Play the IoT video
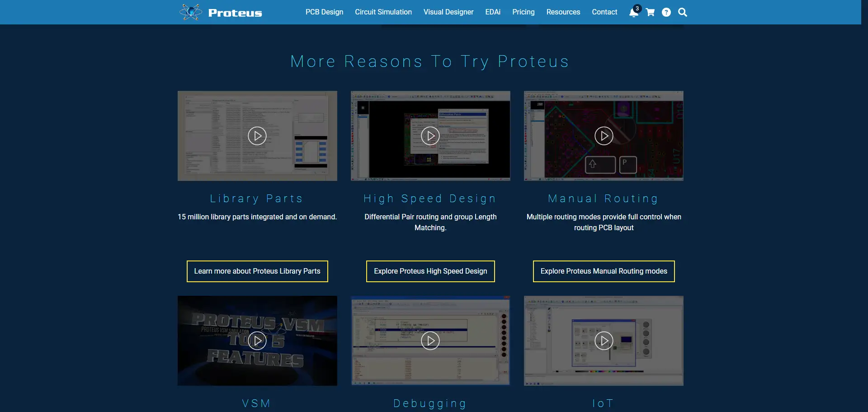Image resolution: width=868 pixels, height=412 pixels. 604,341
